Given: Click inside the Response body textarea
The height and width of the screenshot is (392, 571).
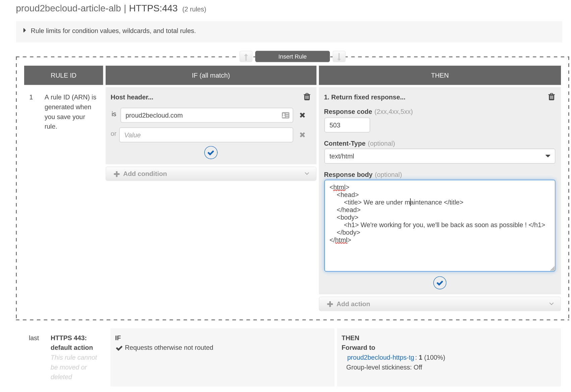Looking at the screenshot, I should [439, 255].
